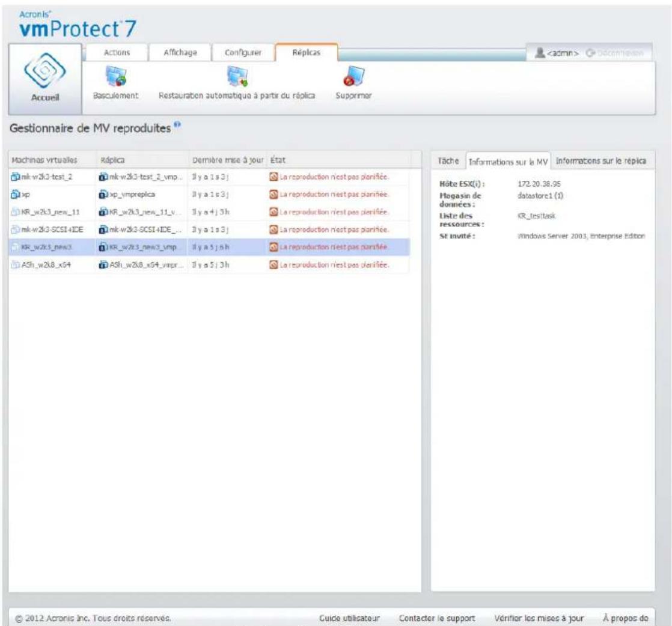Click the status icon in the mk-w2k3-SCSI+IDE row
Screen dimensions: 672x626
click(x=273, y=229)
